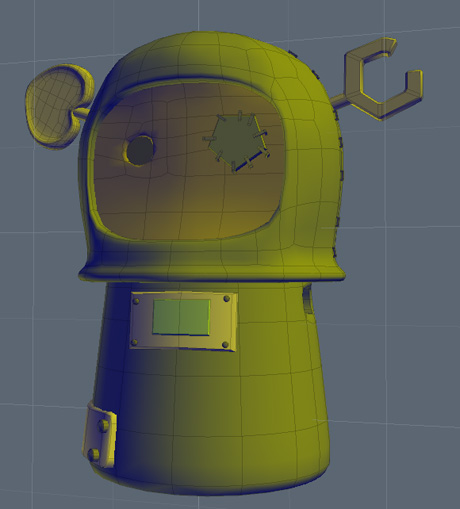This screenshot has height=509, width=460.
Task: Click the round hole eye on the face
Action: [140, 150]
